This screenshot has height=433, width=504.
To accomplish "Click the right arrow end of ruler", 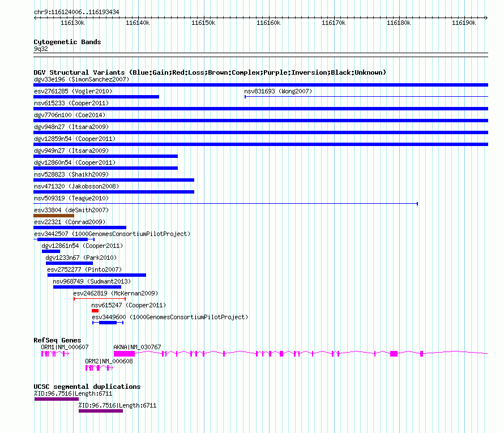I will [x=486, y=18].
